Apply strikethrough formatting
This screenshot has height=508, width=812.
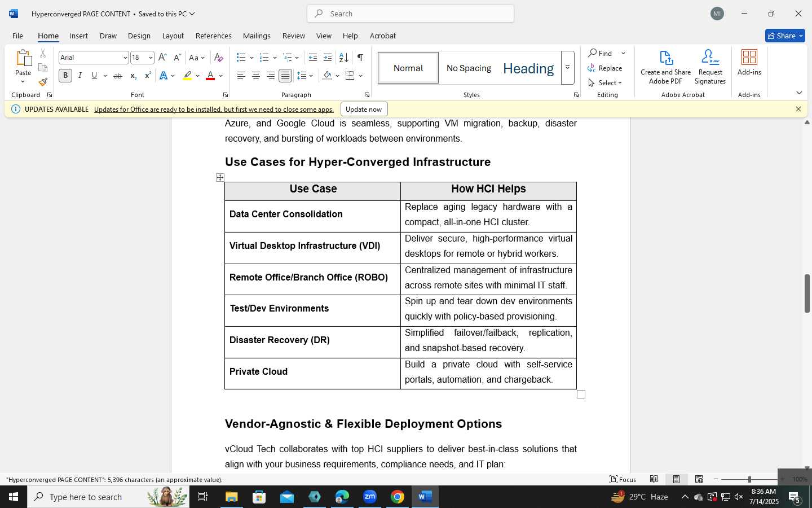[x=118, y=76]
